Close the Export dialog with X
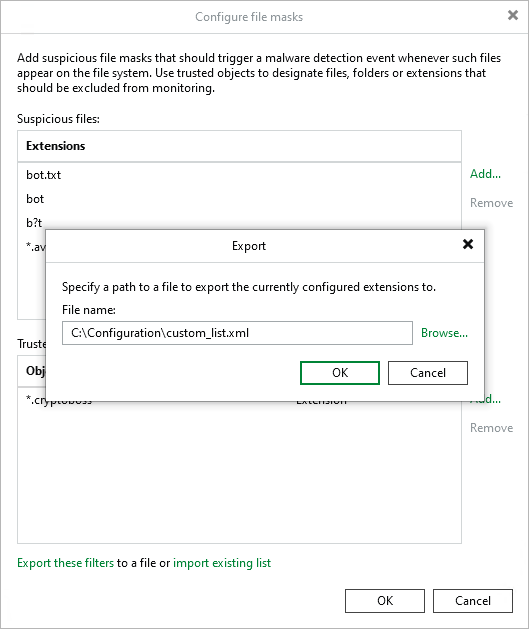The image size is (529, 629). point(468,244)
